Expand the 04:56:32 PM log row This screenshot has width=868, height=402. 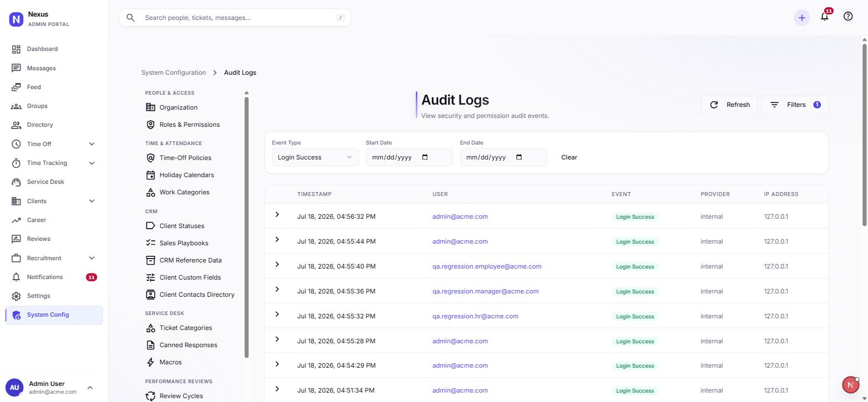[x=277, y=215]
